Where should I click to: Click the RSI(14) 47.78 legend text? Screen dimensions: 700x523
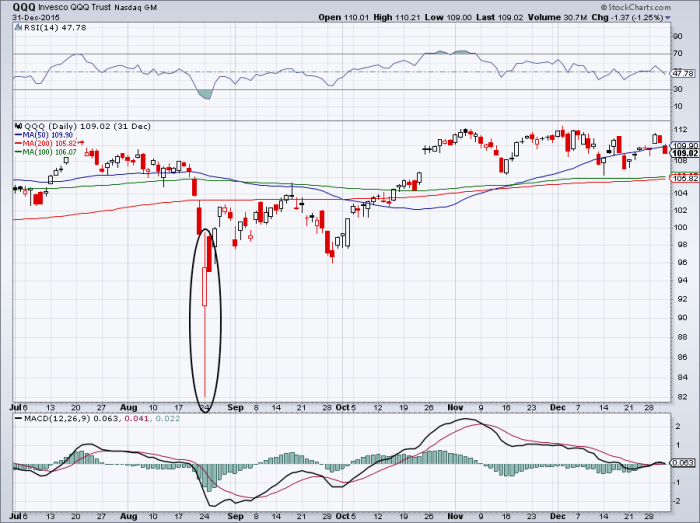(55, 28)
